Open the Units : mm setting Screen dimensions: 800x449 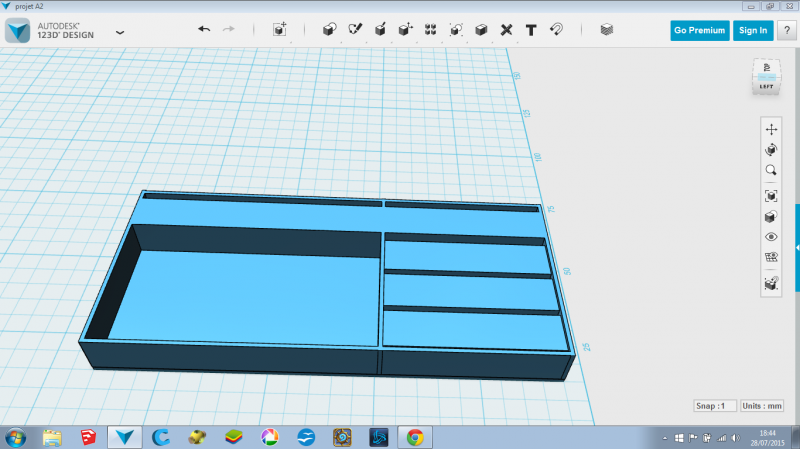click(762, 406)
